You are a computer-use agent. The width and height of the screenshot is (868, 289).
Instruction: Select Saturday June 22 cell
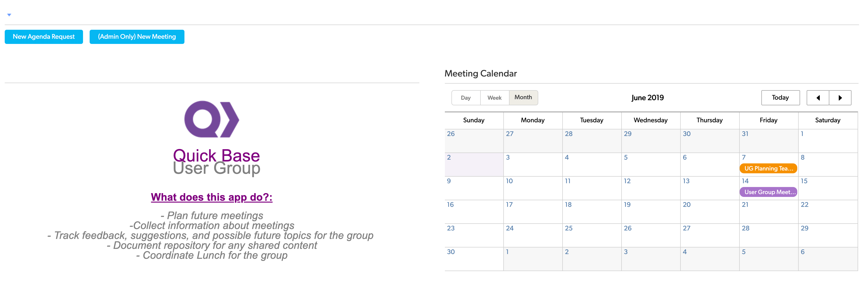tap(828, 212)
